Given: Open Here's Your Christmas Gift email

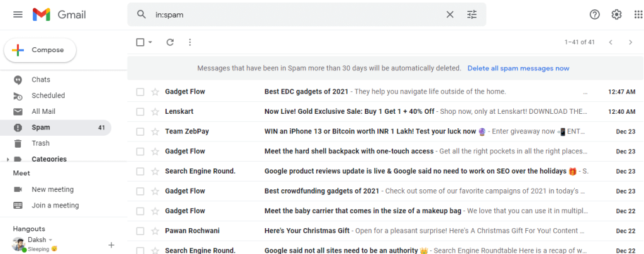Looking at the screenshot, I should [386, 231].
